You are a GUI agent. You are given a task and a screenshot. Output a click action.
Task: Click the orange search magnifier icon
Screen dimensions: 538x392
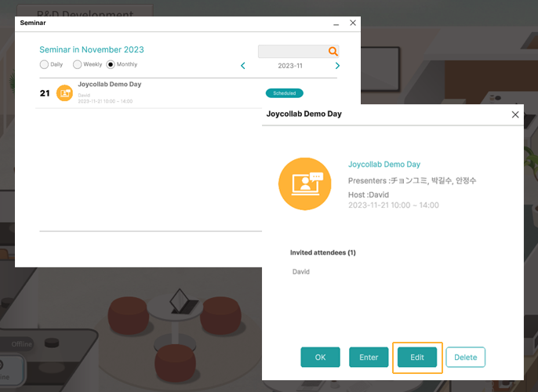(333, 52)
